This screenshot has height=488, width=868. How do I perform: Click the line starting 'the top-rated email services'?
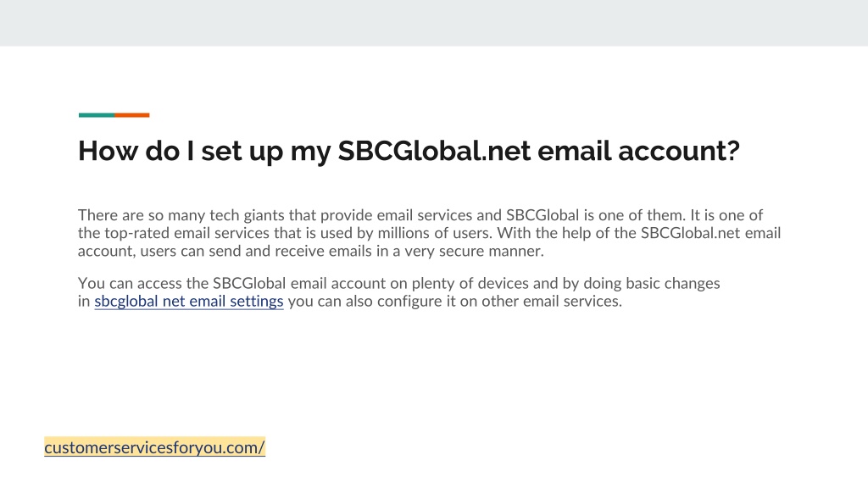click(x=429, y=233)
